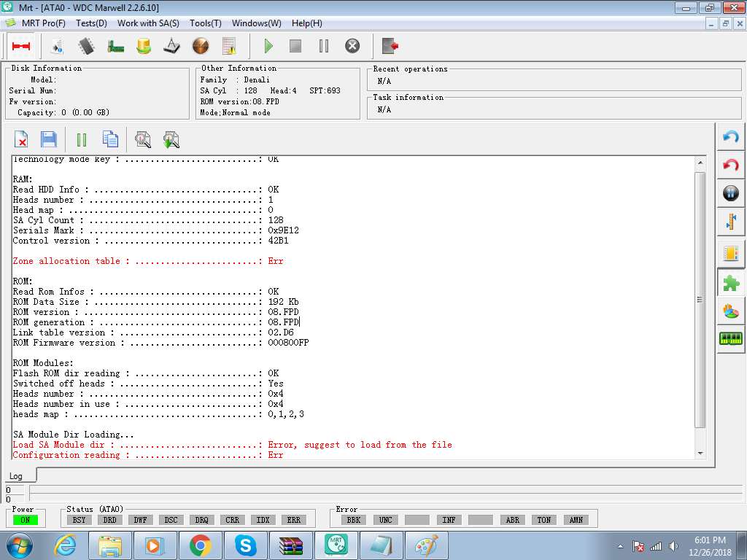Clear the log with red X document icon

coord(21,139)
